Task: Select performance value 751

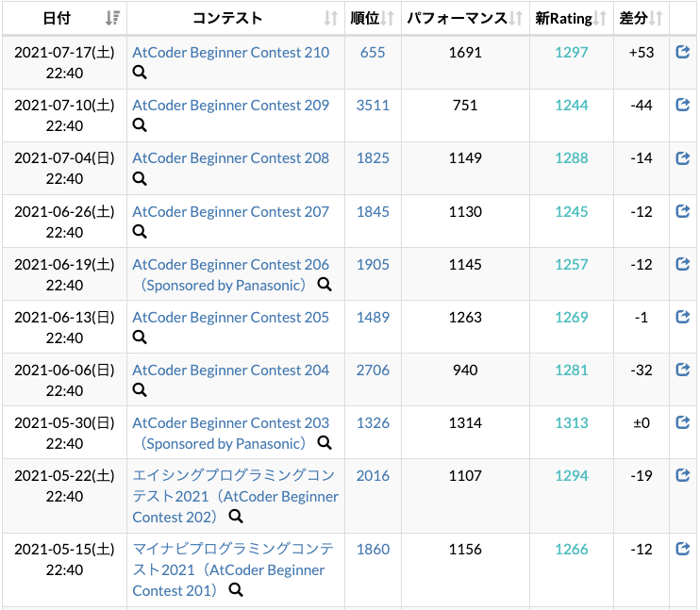Action: pyautogui.click(x=465, y=106)
